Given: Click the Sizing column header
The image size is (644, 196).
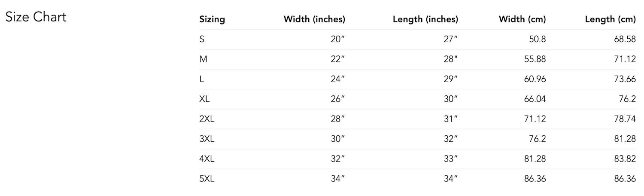Looking at the screenshot, I should tap(212, 19).
